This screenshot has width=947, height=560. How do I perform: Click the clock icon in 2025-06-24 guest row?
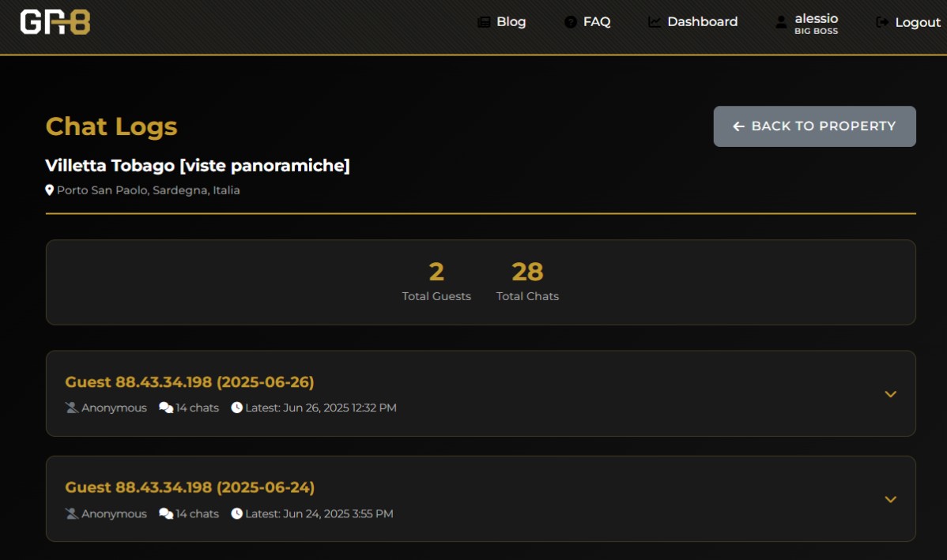237,513
